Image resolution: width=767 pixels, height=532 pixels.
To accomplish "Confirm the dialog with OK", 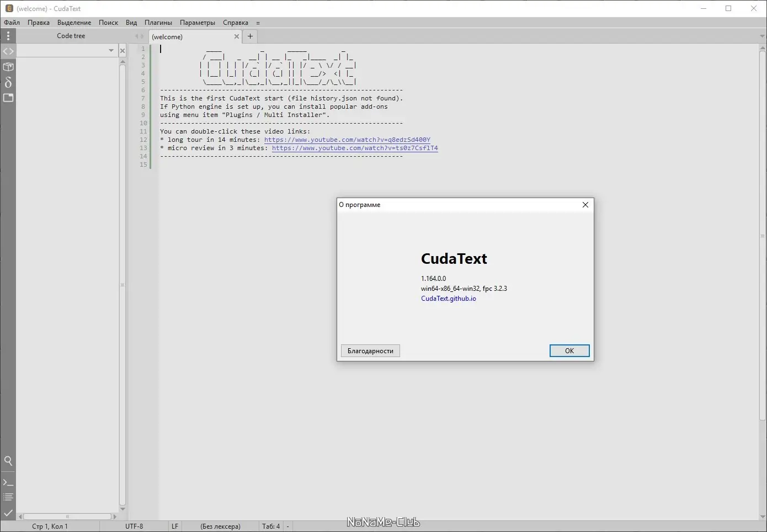I will (x=569, y=351).
